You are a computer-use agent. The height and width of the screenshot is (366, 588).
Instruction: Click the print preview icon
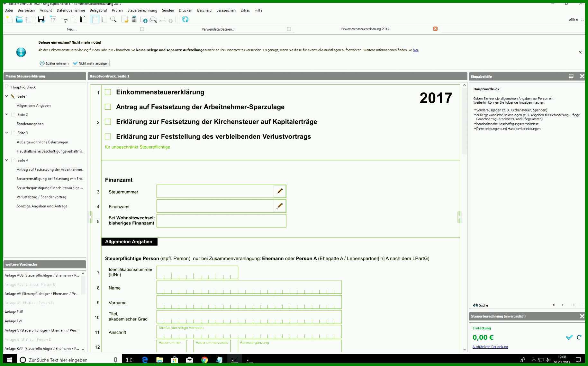click(x=153, y=20)
